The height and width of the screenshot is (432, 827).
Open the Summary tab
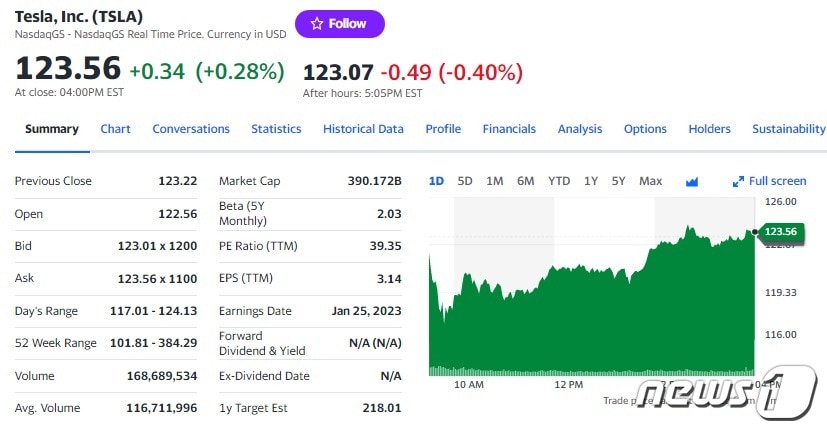pos(52,129)
